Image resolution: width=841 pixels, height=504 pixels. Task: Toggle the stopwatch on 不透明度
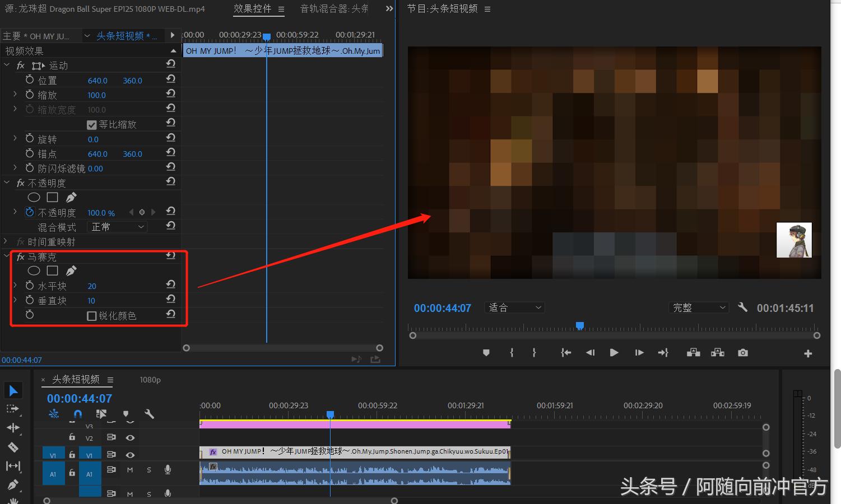pyautogui.click(x=30, y=212)
